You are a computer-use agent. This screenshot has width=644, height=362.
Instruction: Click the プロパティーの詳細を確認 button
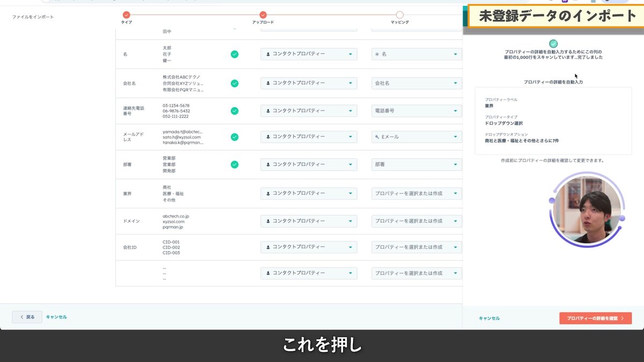(595, 317)
